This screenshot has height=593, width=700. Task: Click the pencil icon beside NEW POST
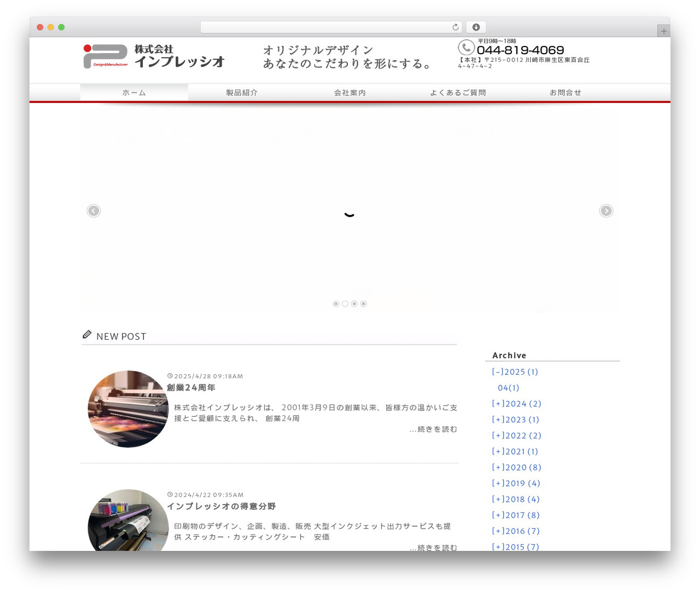coord(87,334)
